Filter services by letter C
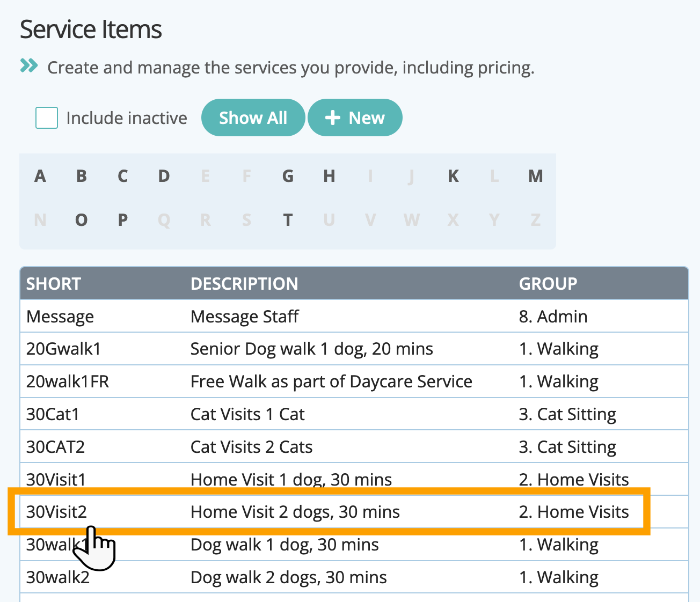This screenshot has width=700, height=602. pyautogui.click(x=123, y=176)
